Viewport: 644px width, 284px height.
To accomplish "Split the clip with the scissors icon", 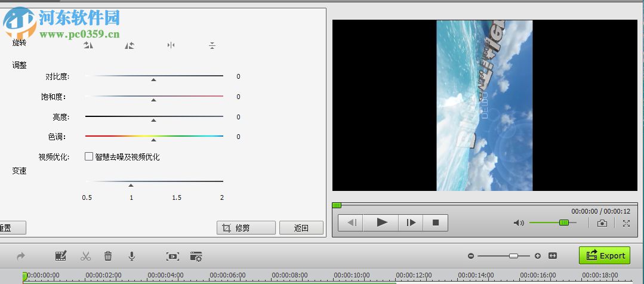I will point(85,256).
